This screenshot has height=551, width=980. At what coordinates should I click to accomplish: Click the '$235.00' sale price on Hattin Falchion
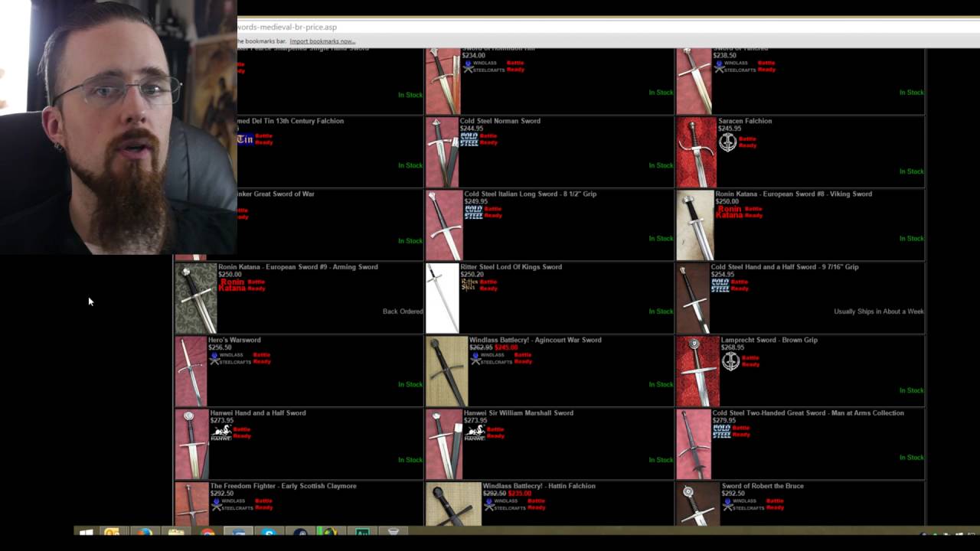(520, 494)
